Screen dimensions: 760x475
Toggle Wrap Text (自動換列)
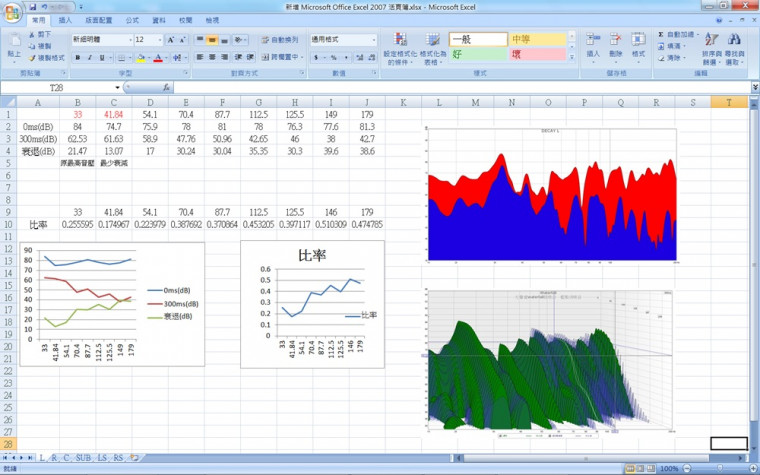[281, 40]
